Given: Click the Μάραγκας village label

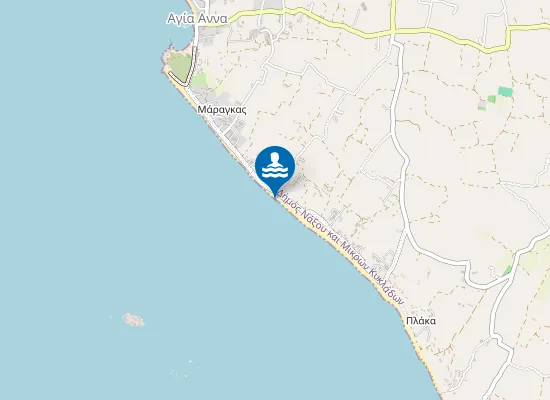Looking at the screenshot, I should point(222,110).
